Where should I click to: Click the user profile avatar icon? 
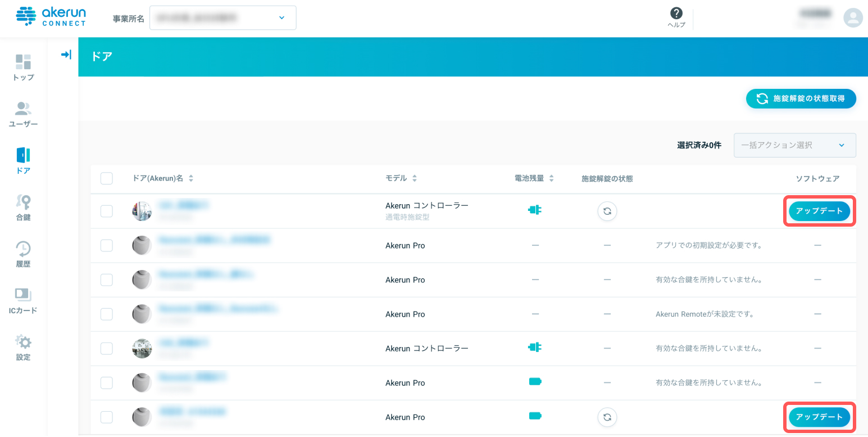coord(853,17)
